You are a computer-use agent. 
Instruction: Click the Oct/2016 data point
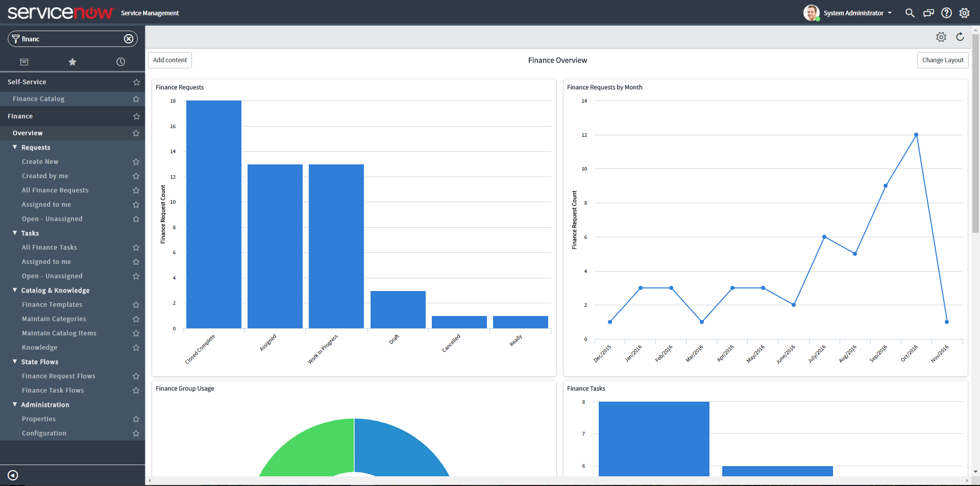click(x=916, y=135)
